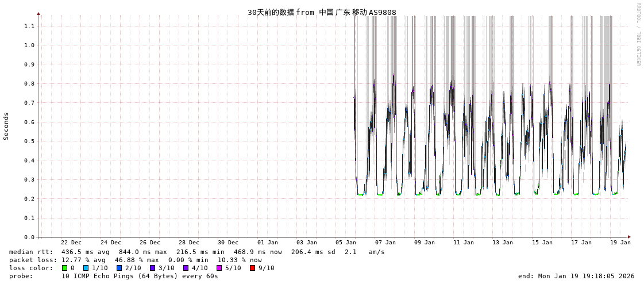
Task: Click the 0.6 y-axis value
Action: [29, 122]
